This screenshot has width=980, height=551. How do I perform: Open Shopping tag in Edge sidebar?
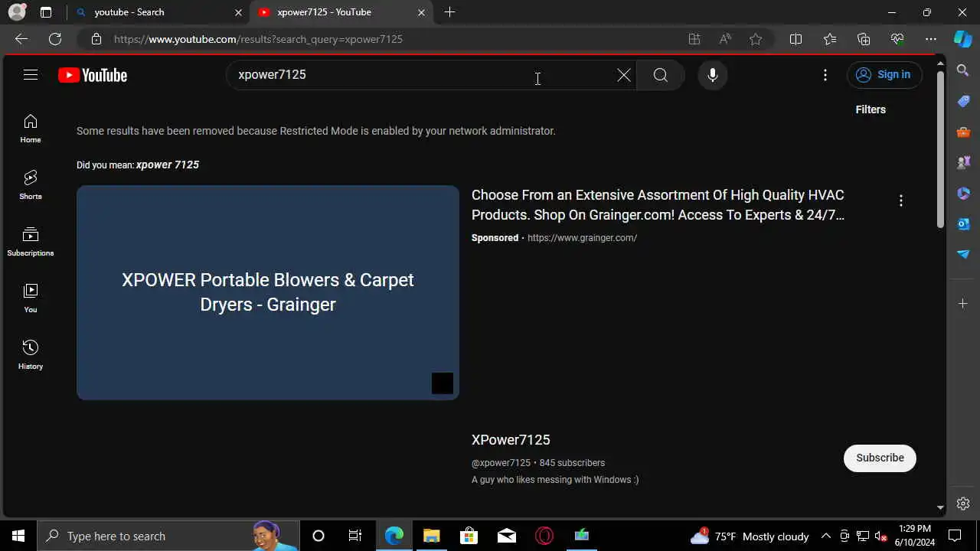point(963,101)
